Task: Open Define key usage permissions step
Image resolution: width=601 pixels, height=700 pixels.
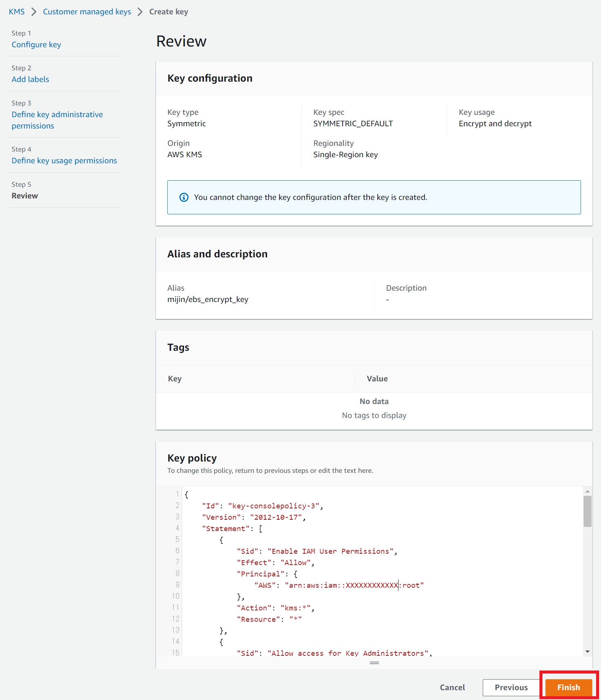Action: coord(64,161)
